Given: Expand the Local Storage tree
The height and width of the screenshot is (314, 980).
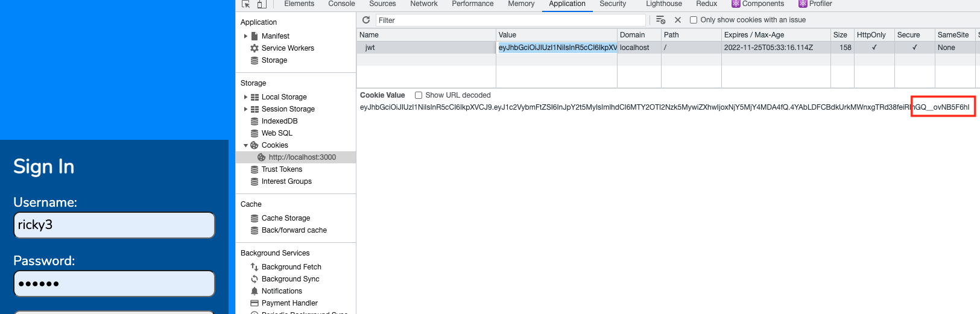Looking at the screenshot, I should [x=245, y=97].
